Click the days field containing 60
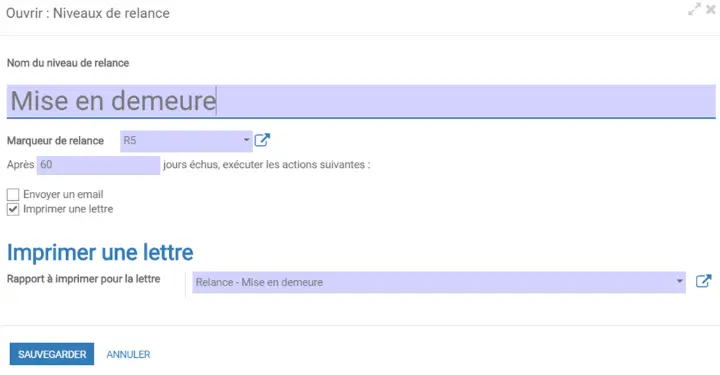The height and width of the screenshot is (375, 720). pos(98,165)
